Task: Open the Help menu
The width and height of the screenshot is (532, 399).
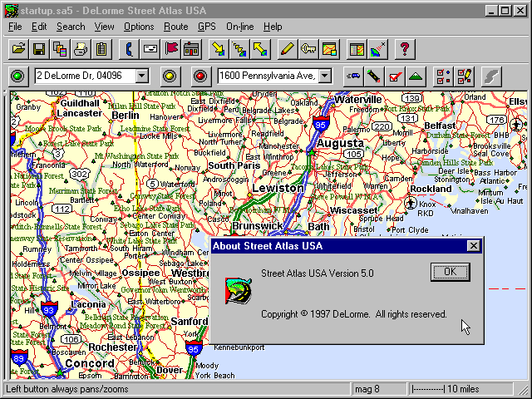Action: coord(273,27)
